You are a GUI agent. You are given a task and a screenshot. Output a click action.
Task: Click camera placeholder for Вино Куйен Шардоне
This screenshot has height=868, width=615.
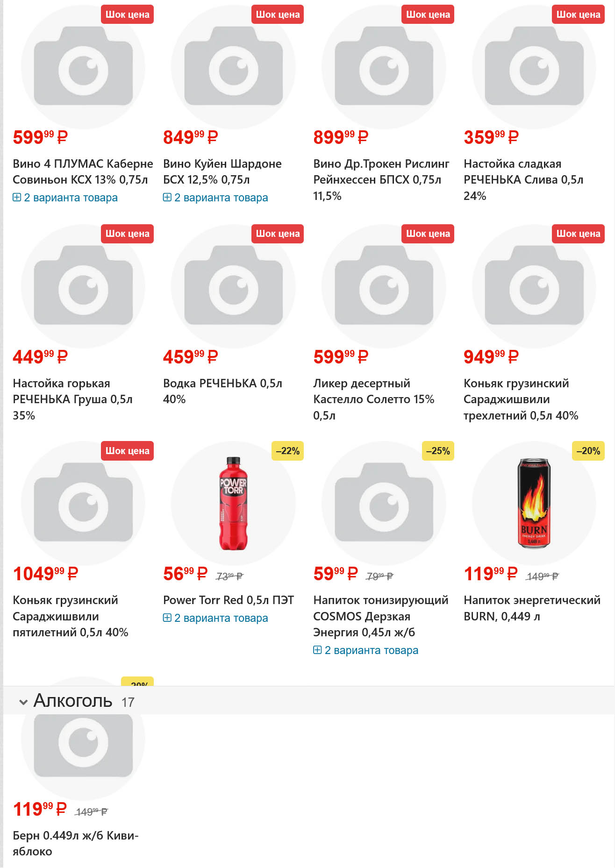coord(233,67)
